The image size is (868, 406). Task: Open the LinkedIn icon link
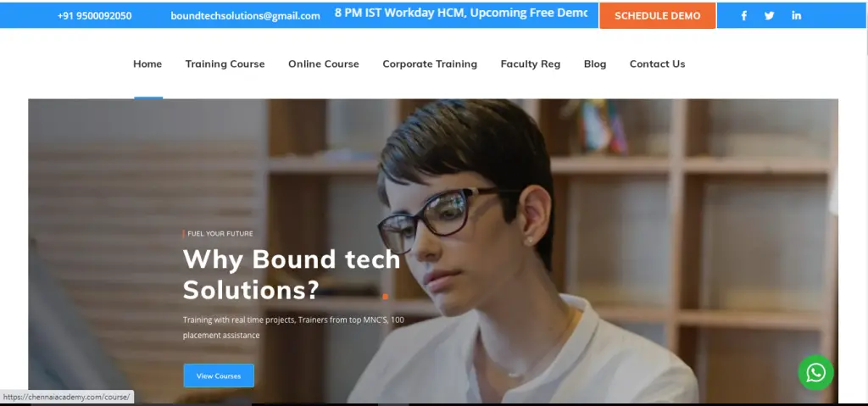pos(797,15)
